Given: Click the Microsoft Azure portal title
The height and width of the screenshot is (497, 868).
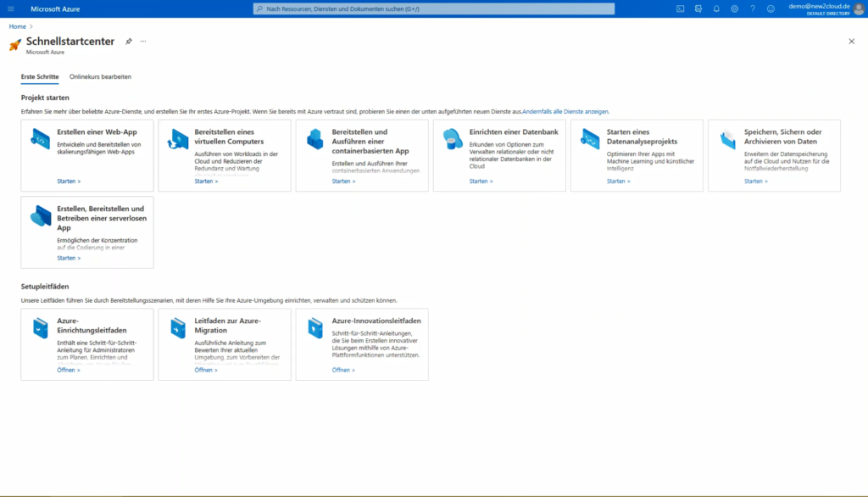Looking at the screenshot, I should point(55,8).
